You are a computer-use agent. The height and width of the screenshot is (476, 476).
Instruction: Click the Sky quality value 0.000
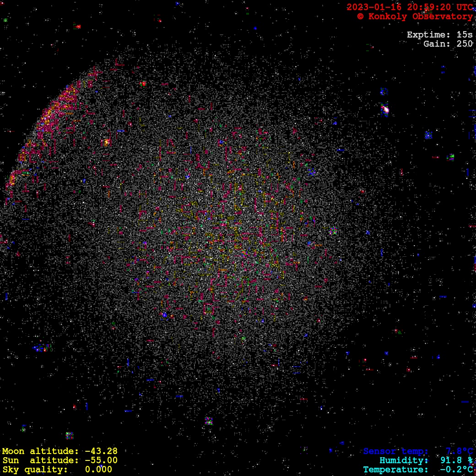[98, 470]
